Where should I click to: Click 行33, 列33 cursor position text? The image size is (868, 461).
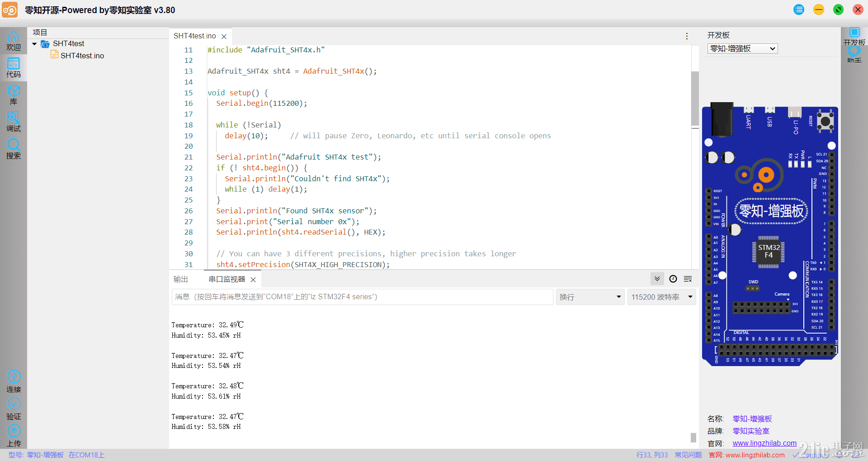[652, 455]
